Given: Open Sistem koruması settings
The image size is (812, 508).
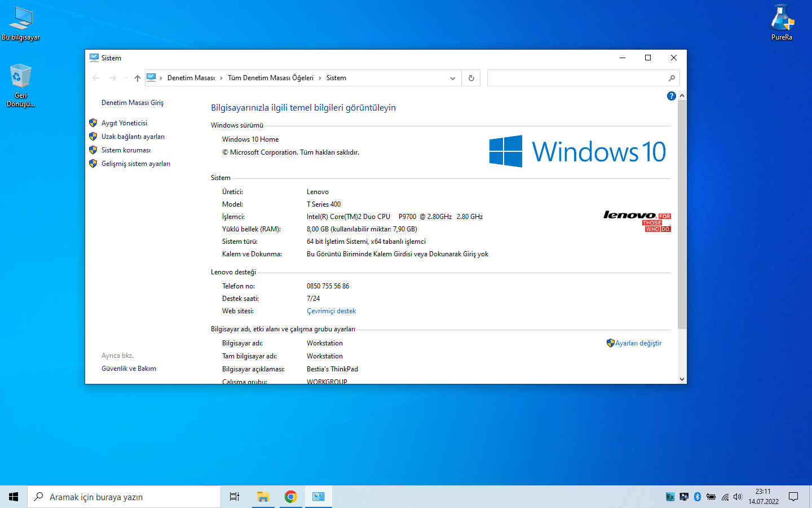Looking at the screenshot, I should click(x=126, y=150).
